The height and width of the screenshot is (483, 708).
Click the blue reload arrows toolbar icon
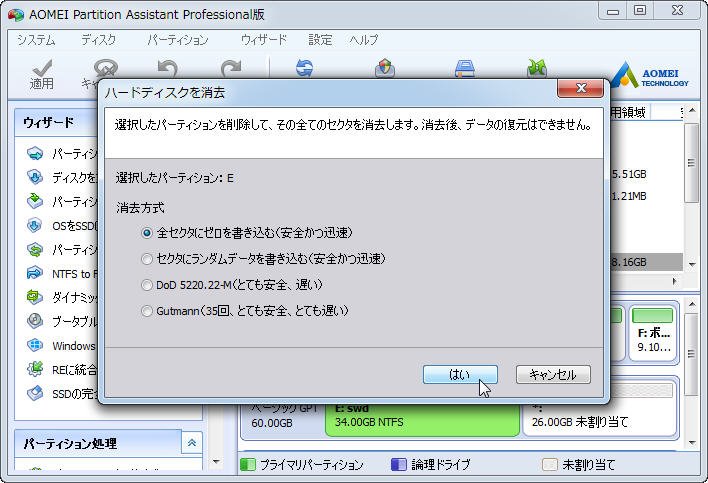[304, 69]
